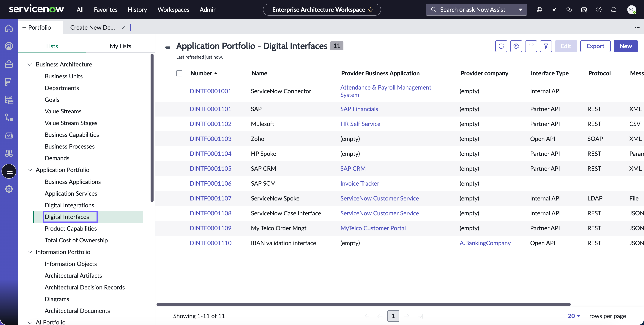The image size is (644, 325).
Task: Open Architectural Decision Records list
Action: pos(85,287)
